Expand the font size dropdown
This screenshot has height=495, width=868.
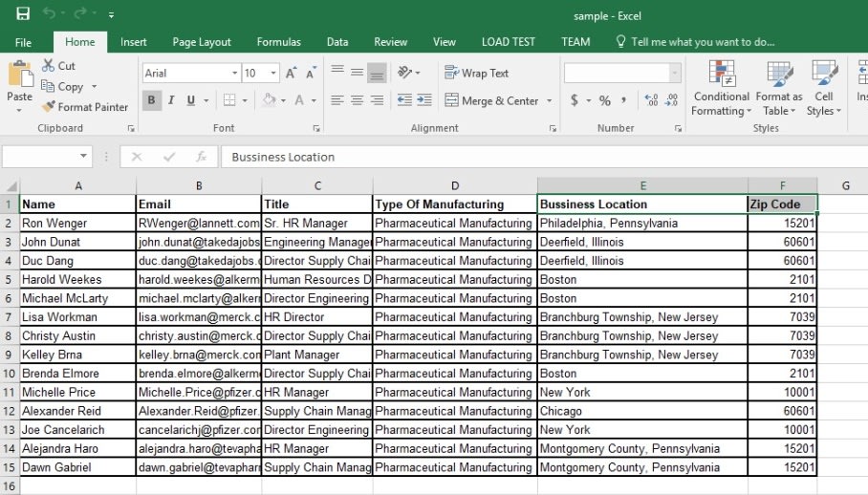273,74
